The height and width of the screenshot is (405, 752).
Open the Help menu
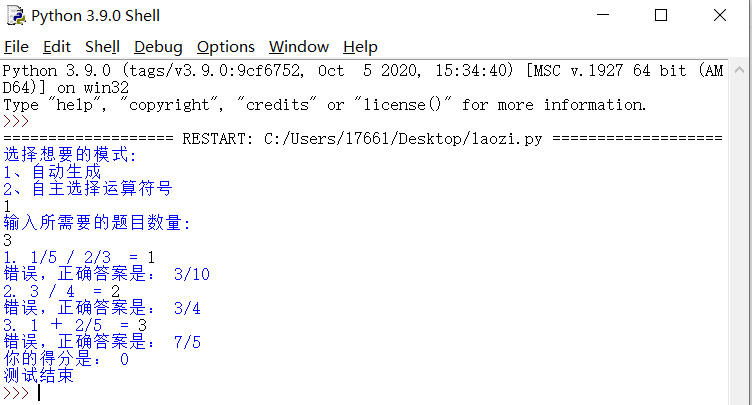coord(360,47)
